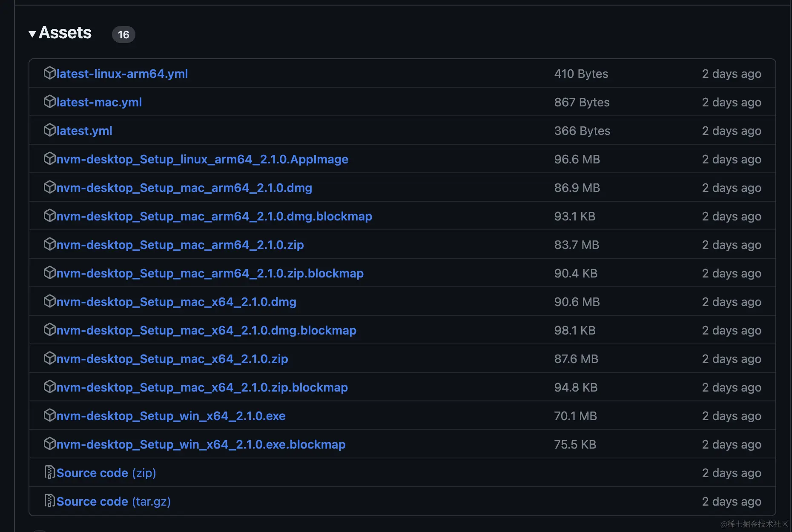Click the 93.1 KB size text
792x532 pixels.
[x=575, y=216]
